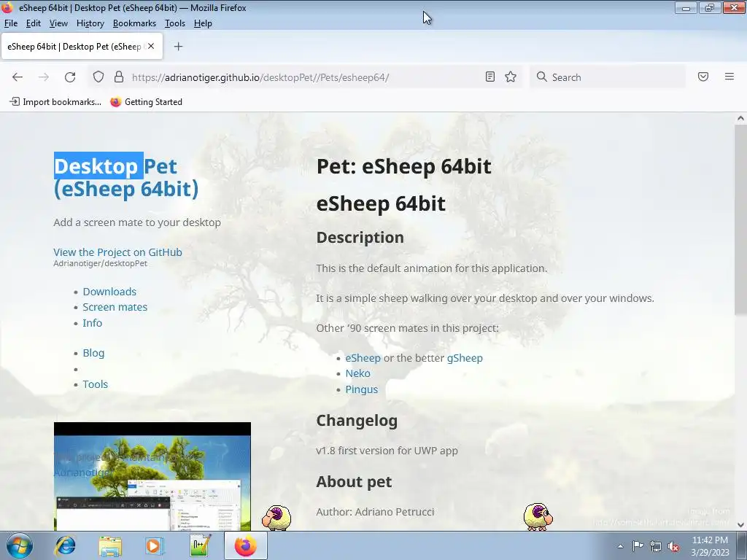Open a new tab with plus button
The height and width of the screenshot is (560, 747).
pyautogui.click(x=178, y=46)
